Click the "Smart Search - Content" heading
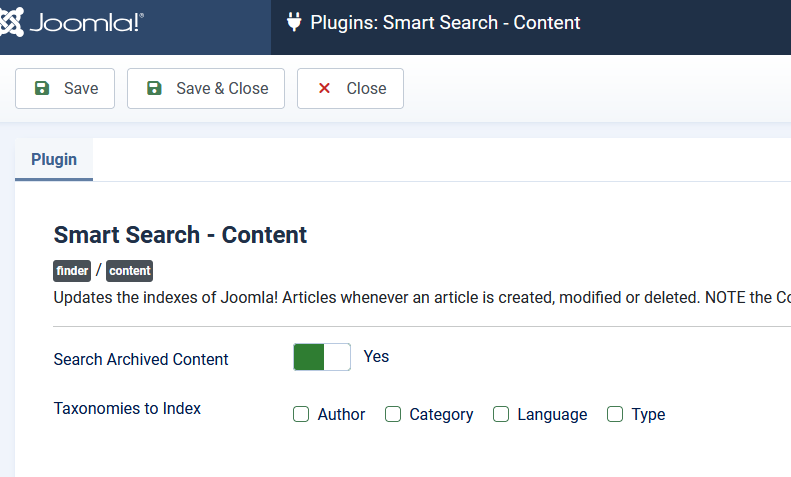This screenshot has width=791, height=477. click(x=180, y=235)
